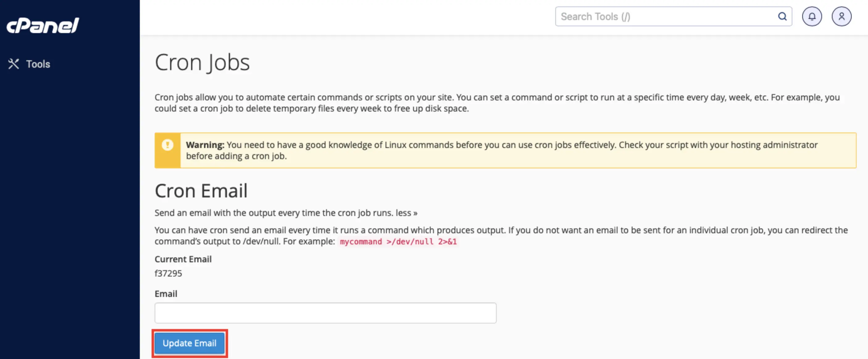This screenshot has height=359, width=868.
Task: Open Tools from the sidebar
Action: 29,64
